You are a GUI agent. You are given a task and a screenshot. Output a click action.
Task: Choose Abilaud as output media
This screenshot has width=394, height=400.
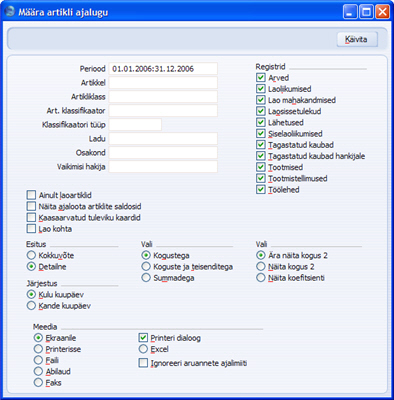click(x=38, y=371)
